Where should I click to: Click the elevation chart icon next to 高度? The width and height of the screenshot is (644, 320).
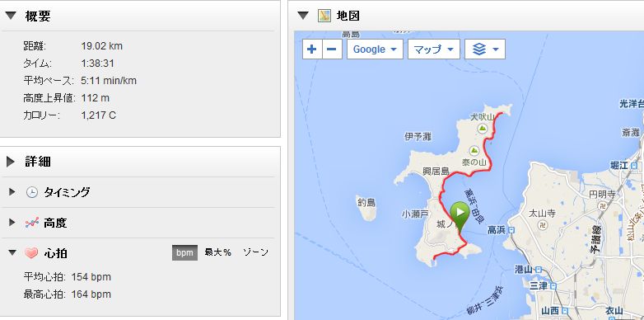click(31, 223)
